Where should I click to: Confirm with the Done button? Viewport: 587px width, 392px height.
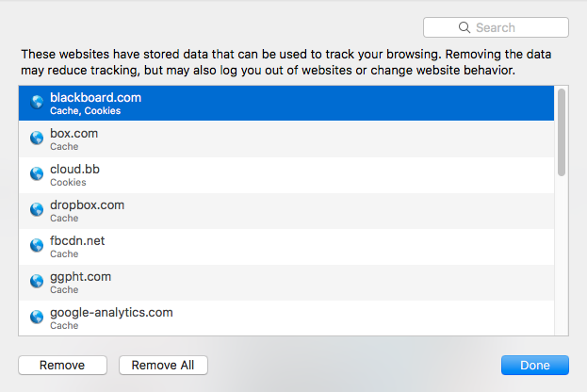click(534, 366)
